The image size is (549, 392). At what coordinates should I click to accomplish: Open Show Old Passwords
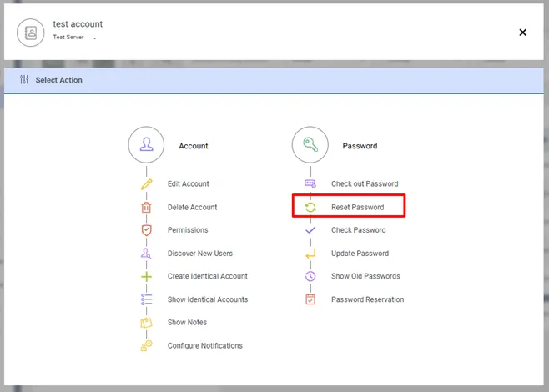point(365,276)
